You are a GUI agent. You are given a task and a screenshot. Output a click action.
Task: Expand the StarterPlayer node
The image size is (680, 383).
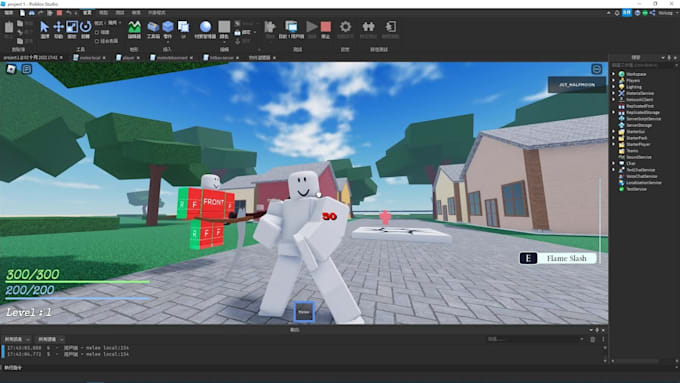click(x=613, y=144)
